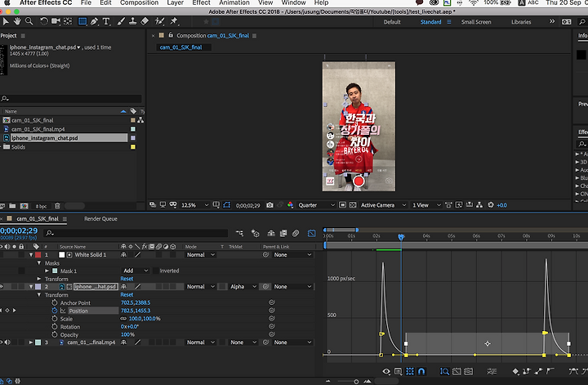Click current timecode 0;00;02;29 in timeline

point(19,231)
